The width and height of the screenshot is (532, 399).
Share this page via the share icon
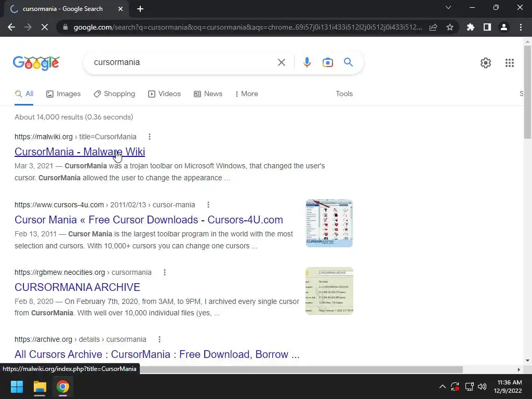click(433, 27)
